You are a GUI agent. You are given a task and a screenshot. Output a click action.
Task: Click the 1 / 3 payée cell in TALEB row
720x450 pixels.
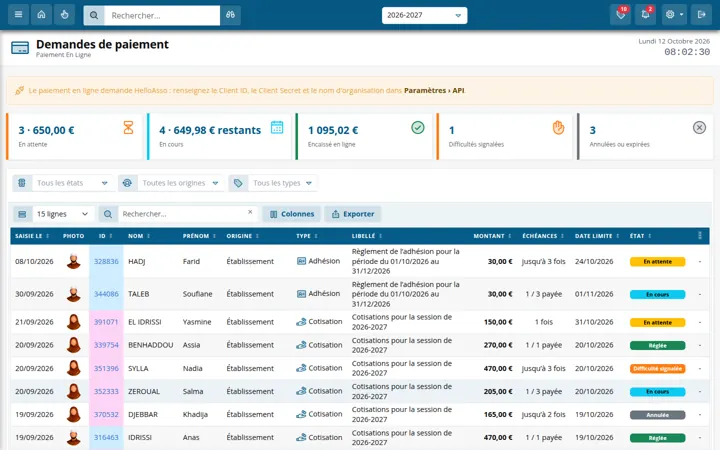(x=544, y=294)
